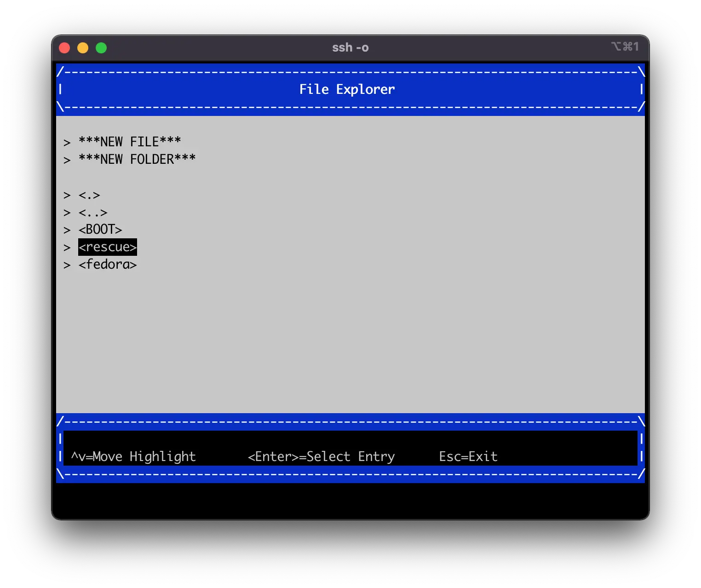The width and height of the screenshot is (701, 588).
Task: Click the arrow marker beside <fedora>
Action: click(67, 265)
